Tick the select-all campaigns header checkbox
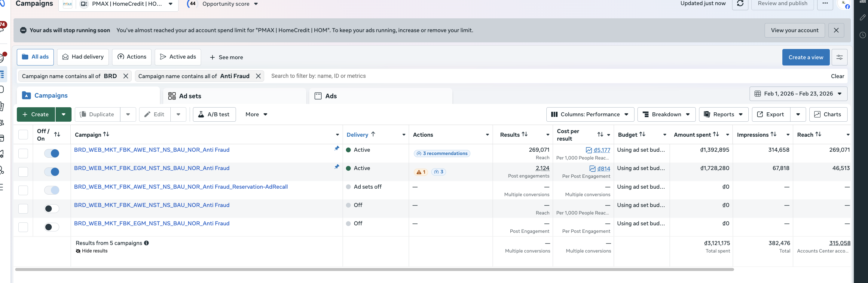The image size is (868, 283). 23,135
